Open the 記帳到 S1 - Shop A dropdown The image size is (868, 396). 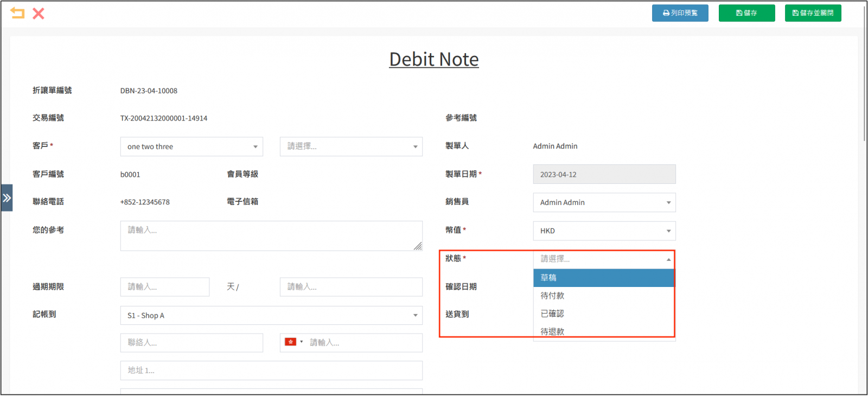pyautogui.click(x=271, y=315)
